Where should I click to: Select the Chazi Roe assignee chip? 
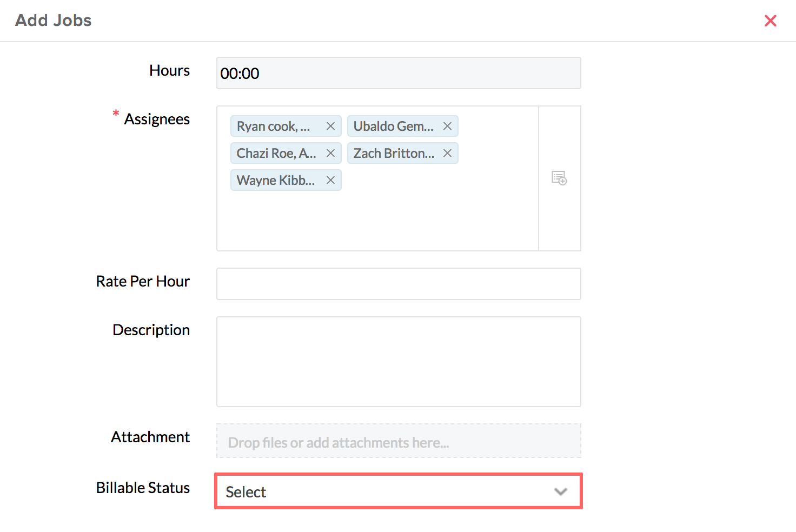tap(276, 153)
